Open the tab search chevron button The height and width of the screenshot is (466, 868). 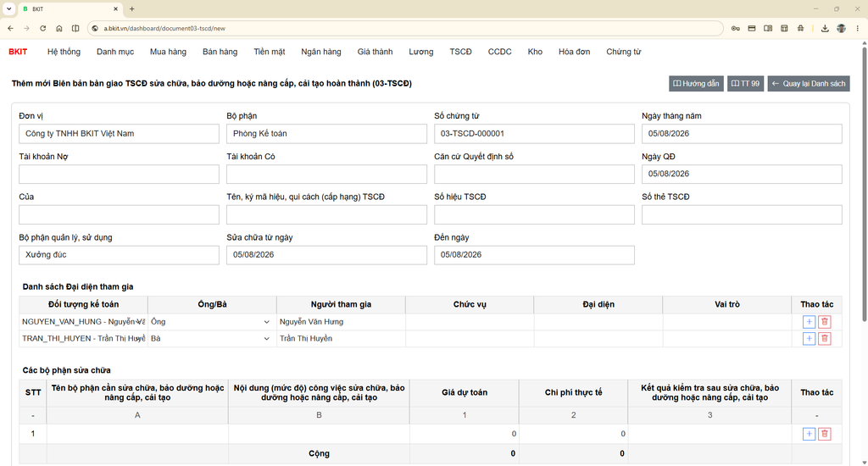coord(8,8)
